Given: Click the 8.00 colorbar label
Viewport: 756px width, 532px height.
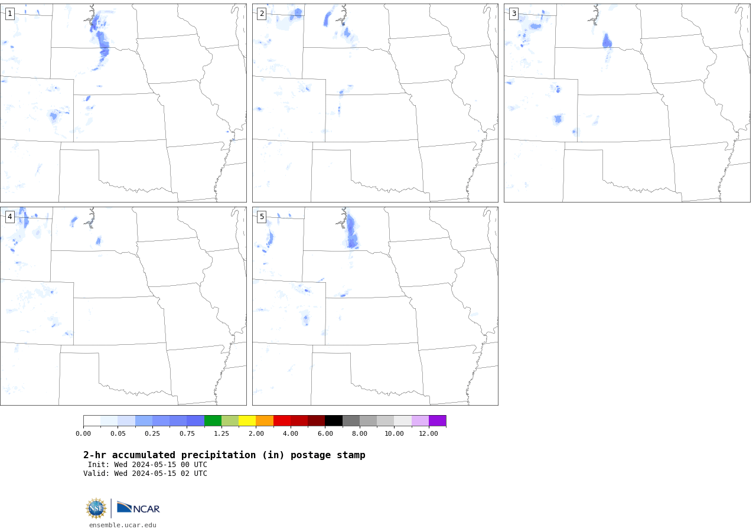Looking at the screenshot, I should pyautogui.click(x=360, y=434).
